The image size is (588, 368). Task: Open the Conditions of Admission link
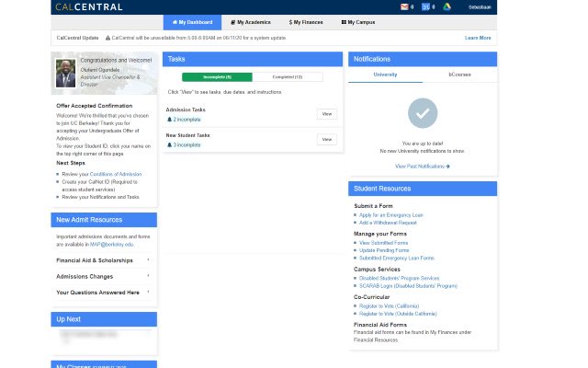[116, 174]
